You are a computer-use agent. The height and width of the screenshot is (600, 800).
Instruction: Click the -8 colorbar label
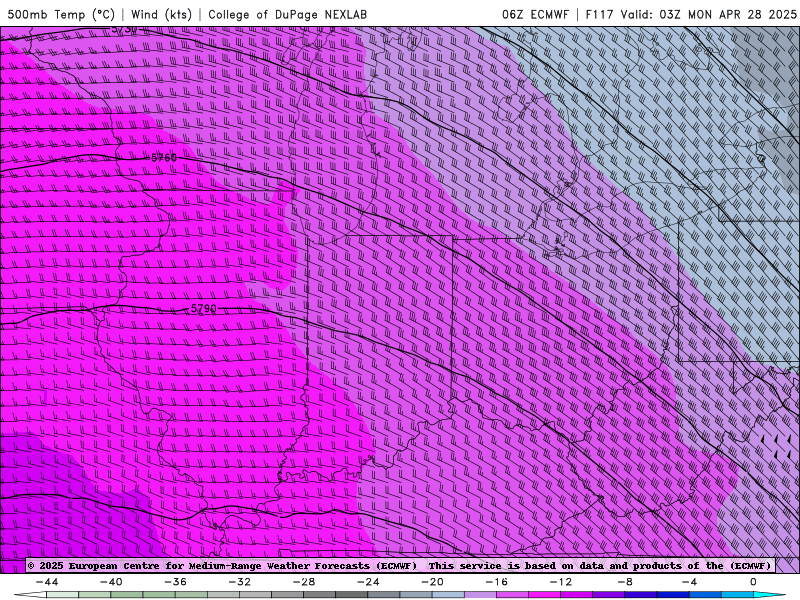(x=625, y=582)
